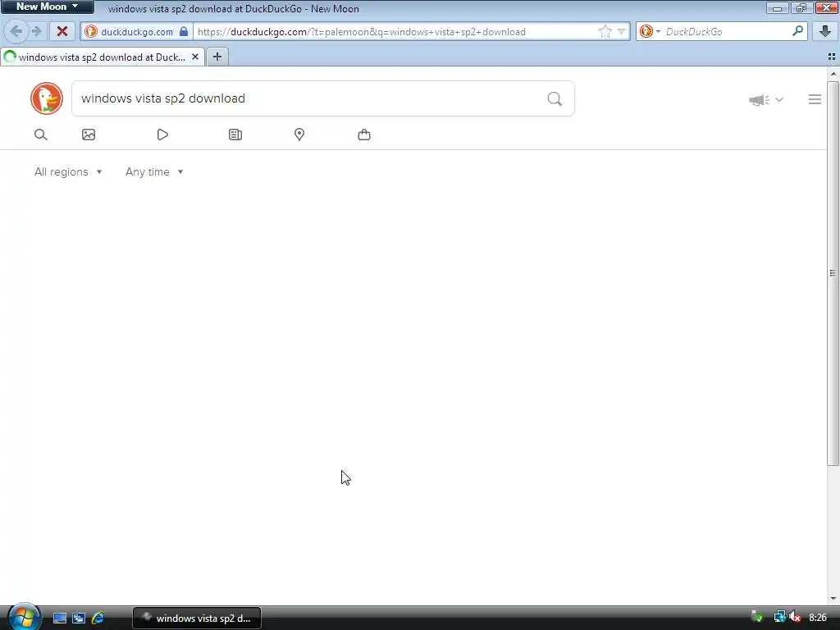Click the URL address bar text
The height and width of the screenshot is (630, 840).
point(362,32)
